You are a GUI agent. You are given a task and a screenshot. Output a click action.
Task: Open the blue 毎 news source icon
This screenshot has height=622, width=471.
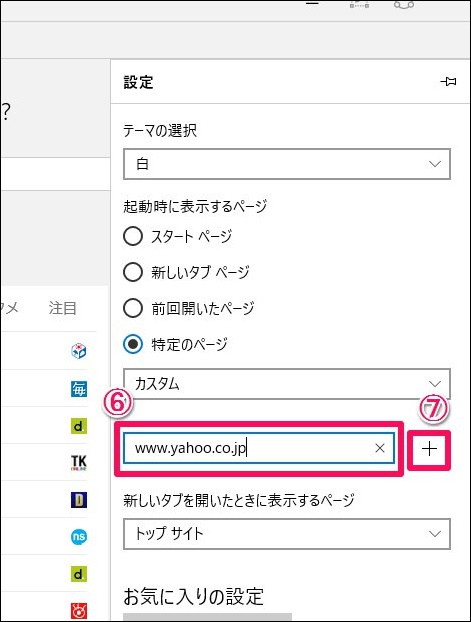[79, 389]
